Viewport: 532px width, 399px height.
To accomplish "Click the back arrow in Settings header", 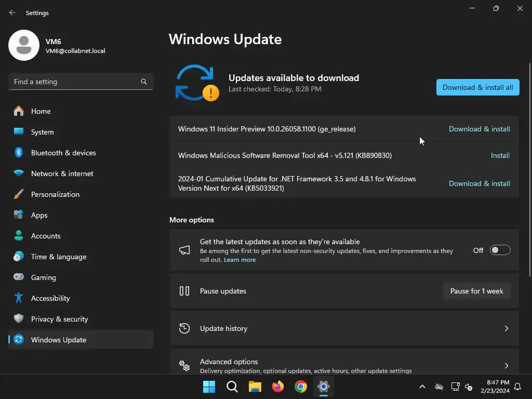I will 12,12.
